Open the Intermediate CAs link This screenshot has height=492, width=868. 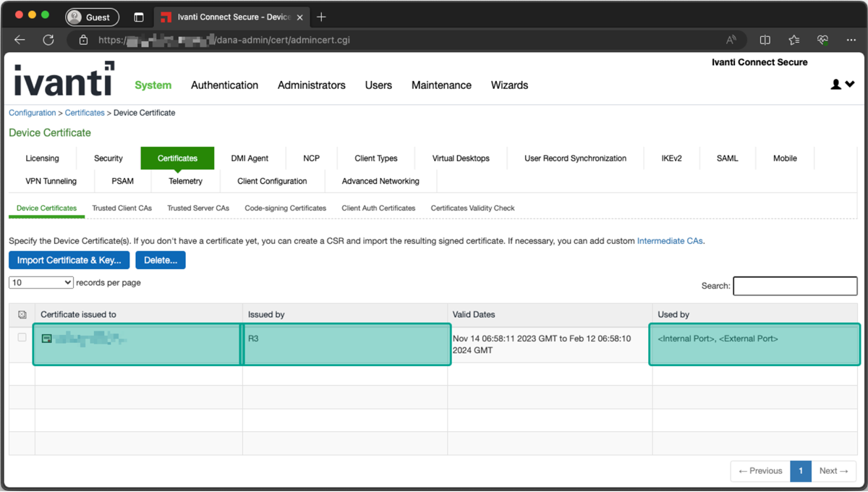(x=669, y=241)
